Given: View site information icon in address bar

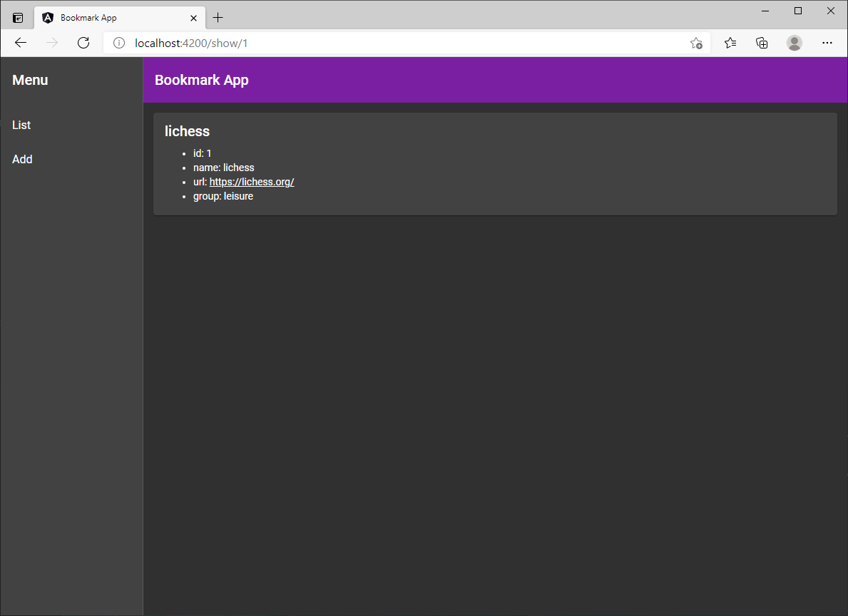Looking at the screenshot, I should click(x=119, y=43).
